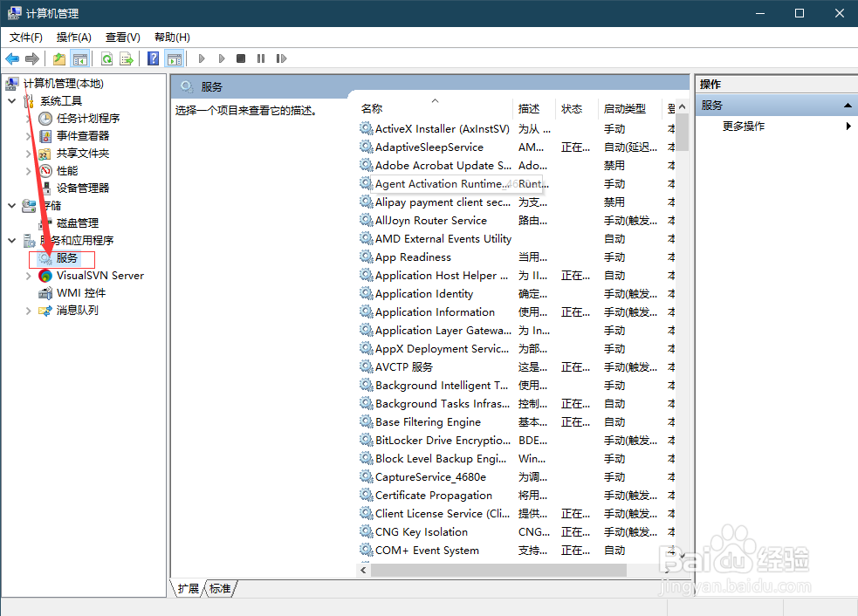The width and height of the screenshot is (858, 616).
Task: Open Help using the blue question mark icon
Action: (x=154, y=58)
